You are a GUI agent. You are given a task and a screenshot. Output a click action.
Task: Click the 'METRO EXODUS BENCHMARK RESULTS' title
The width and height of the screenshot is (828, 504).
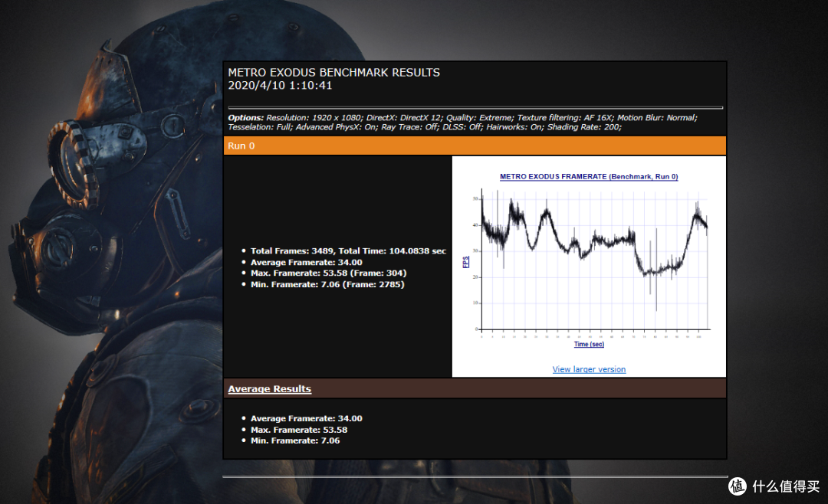333,73
